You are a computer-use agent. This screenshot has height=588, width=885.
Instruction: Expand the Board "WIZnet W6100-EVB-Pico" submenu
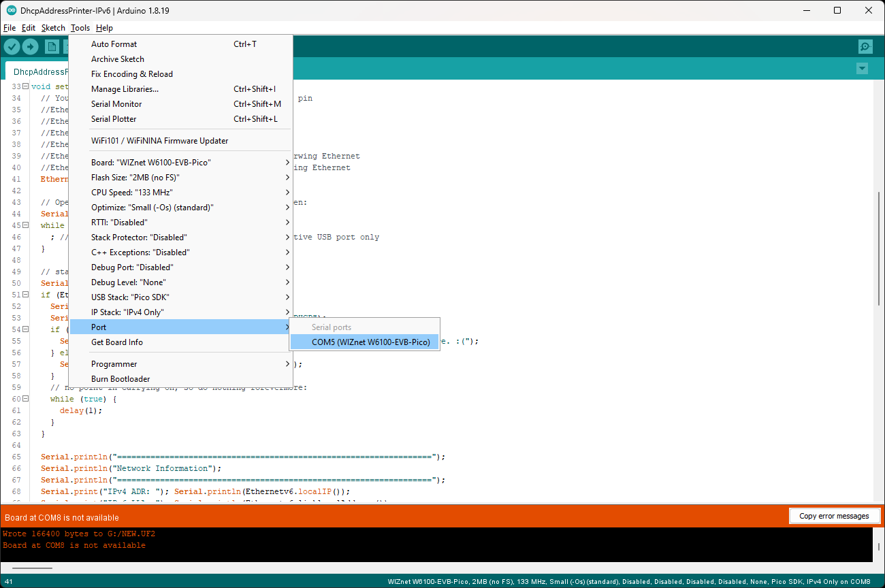181,163
